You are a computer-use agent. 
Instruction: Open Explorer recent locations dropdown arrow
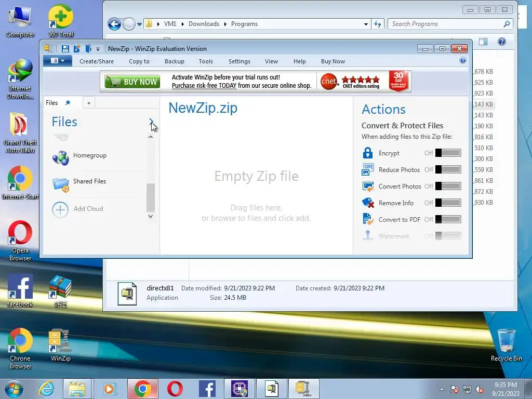(139, 24)
